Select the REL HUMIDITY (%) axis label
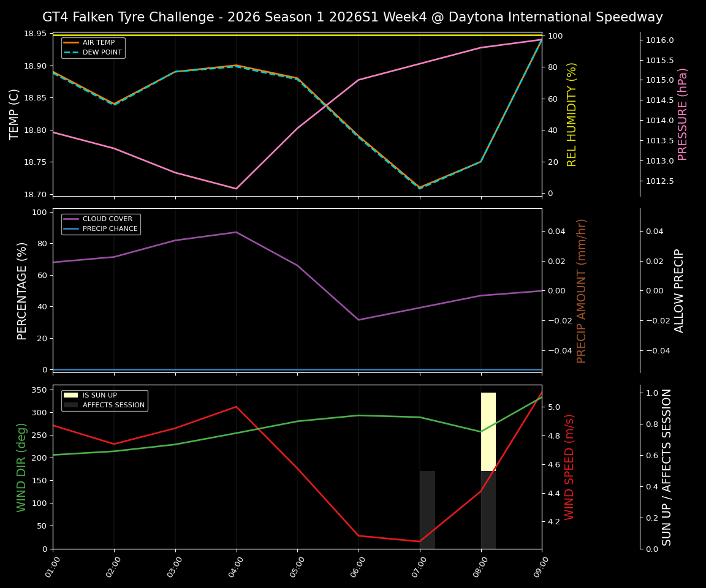Image resolution: width=706 pixels, height=588 pixels. pos(572,114)
